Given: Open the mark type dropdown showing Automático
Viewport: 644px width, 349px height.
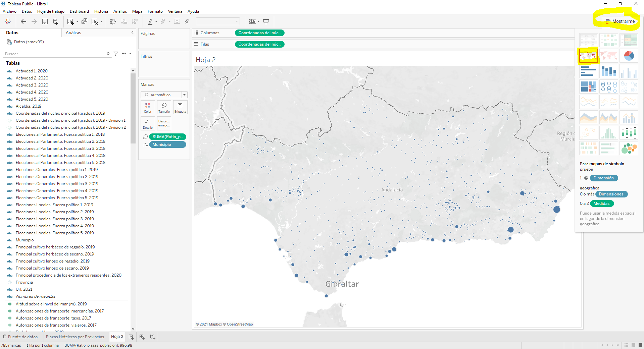Looking at the screenshot, I should coord(184,95).
